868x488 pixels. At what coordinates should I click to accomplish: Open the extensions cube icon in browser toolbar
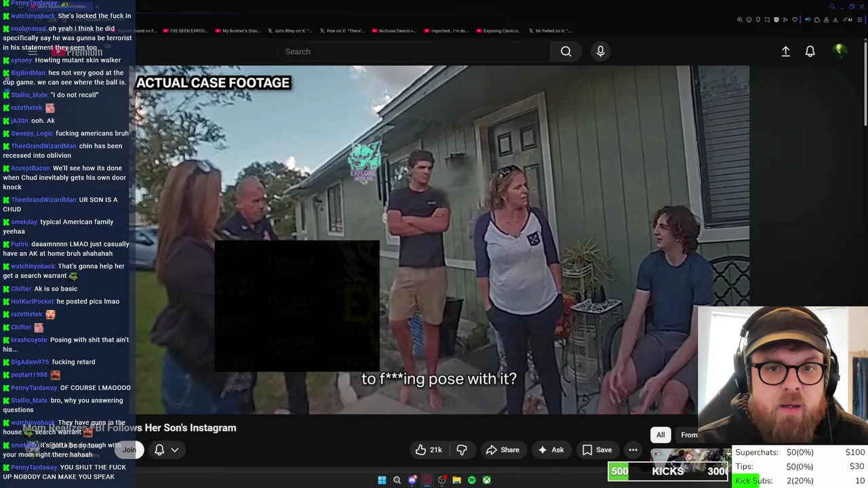(x=816, y=20)
